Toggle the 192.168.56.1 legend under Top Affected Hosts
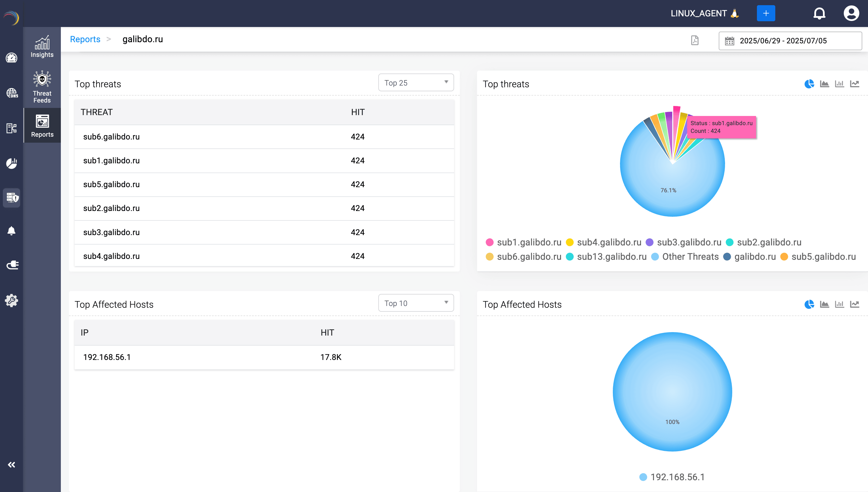 (x=672, y=477)
